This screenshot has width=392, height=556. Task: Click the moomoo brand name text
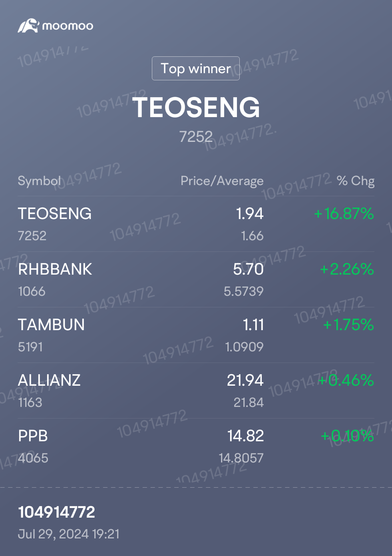pyautogui.click(x=68, y=26)
